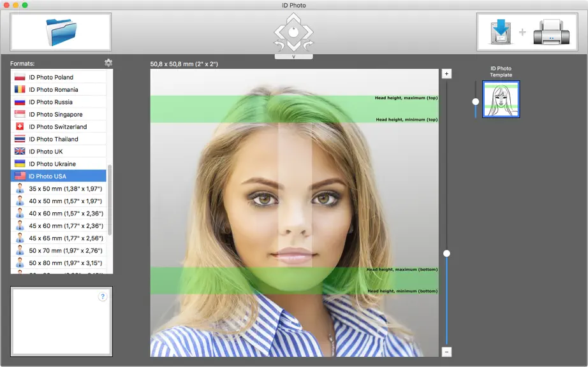
Task: Close the ID Photo window
Action: [6, 5]
